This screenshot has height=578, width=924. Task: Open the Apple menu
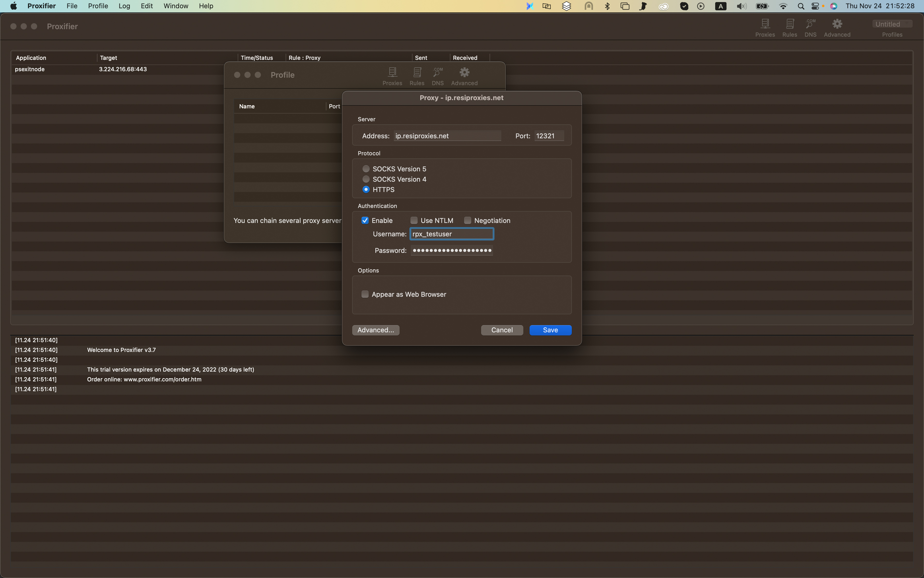14,6
